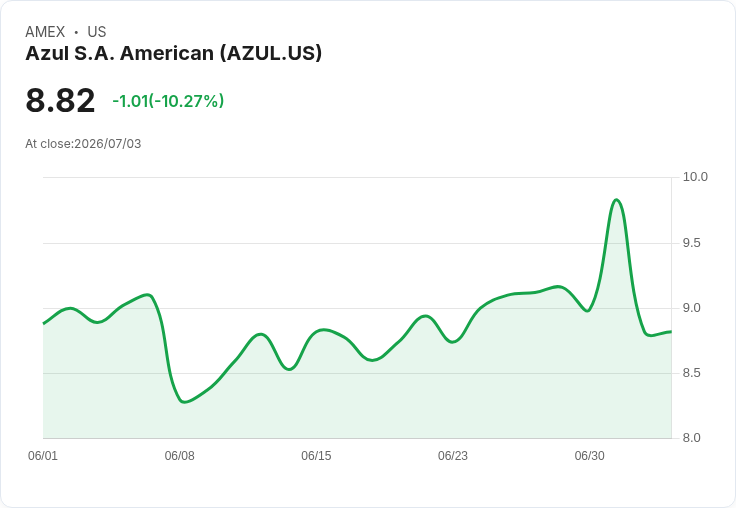The height and width of the screenshot is (508, 736).
Task: Click the Azul S.A. American (AZUL.US) title
Action: tap(174, 53)
